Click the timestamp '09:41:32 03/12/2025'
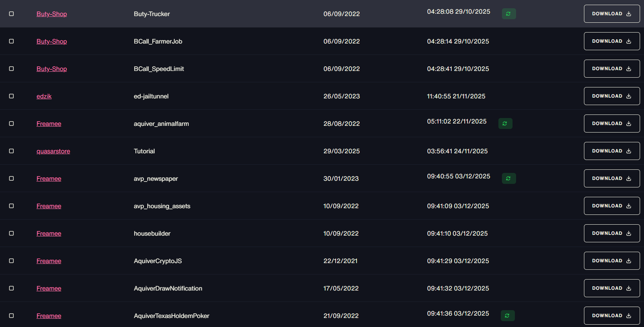644x327 pixels. tap(458, 288)
